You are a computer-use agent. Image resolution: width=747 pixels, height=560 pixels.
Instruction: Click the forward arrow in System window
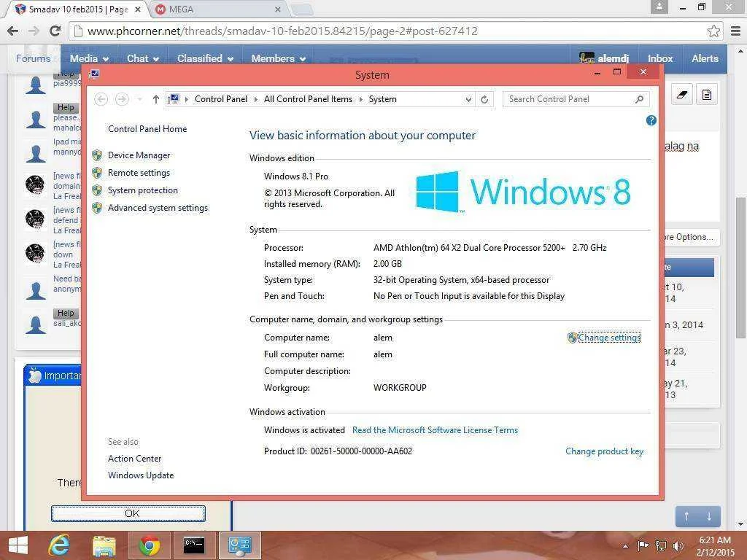click(x=122, y=99)
